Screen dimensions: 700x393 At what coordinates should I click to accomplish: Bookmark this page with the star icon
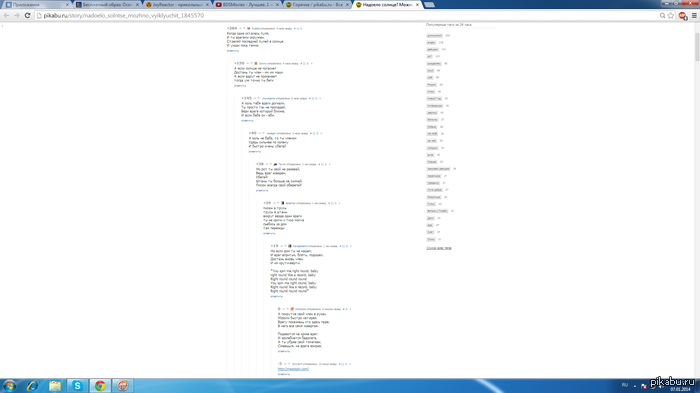tap(671, 15)
